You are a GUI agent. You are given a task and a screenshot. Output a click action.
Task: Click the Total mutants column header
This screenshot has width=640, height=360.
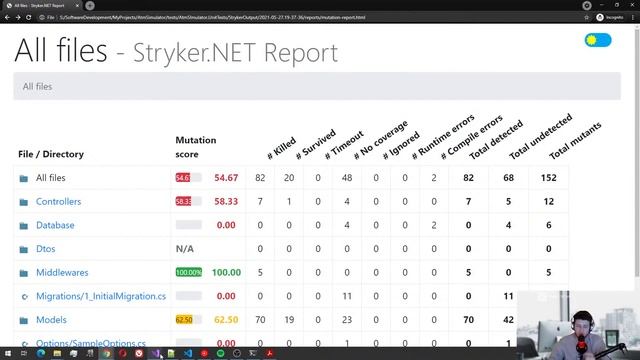(x=575, y=140)
